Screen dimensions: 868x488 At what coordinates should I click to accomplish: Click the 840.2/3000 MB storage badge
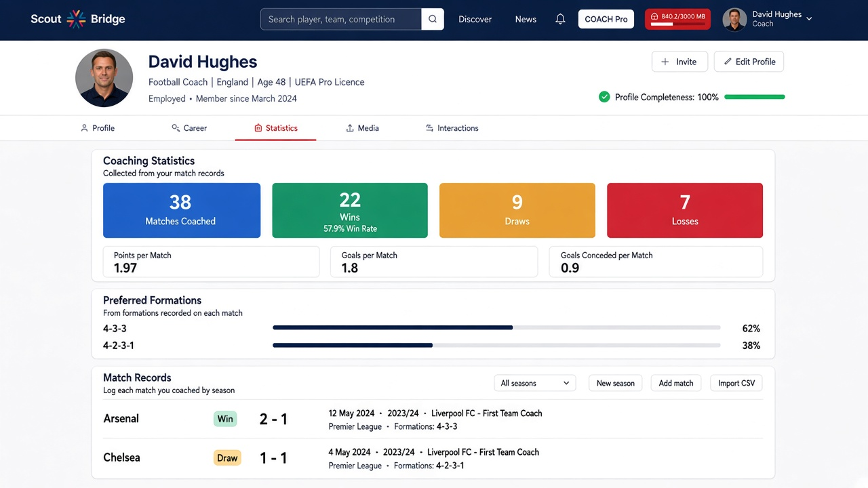coord(677,19)
